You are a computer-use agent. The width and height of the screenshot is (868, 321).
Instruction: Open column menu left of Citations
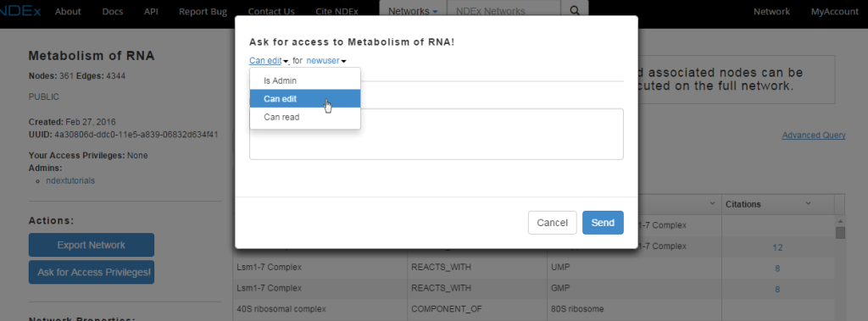[712, 203]
